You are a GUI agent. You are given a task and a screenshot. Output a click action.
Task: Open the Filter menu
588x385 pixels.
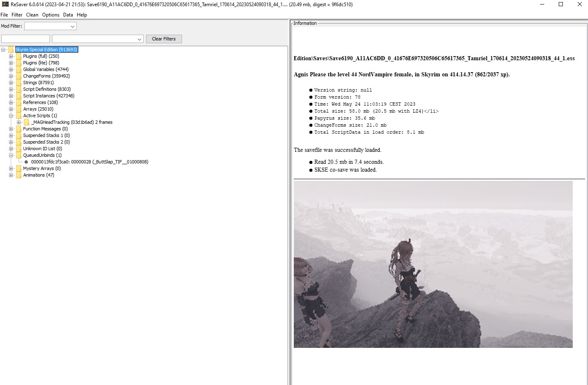point(17,15)
